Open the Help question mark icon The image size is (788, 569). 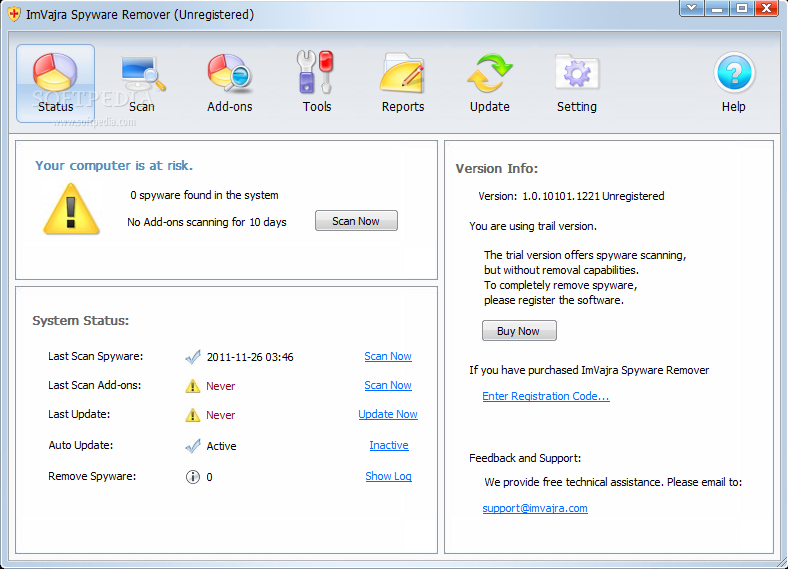[x=734, y=73]
